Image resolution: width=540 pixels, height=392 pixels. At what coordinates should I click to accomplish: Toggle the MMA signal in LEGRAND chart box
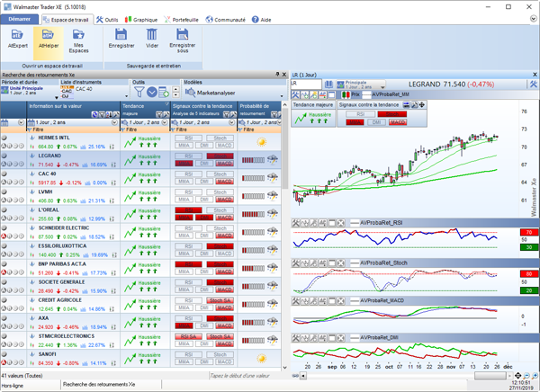(355, 122)
